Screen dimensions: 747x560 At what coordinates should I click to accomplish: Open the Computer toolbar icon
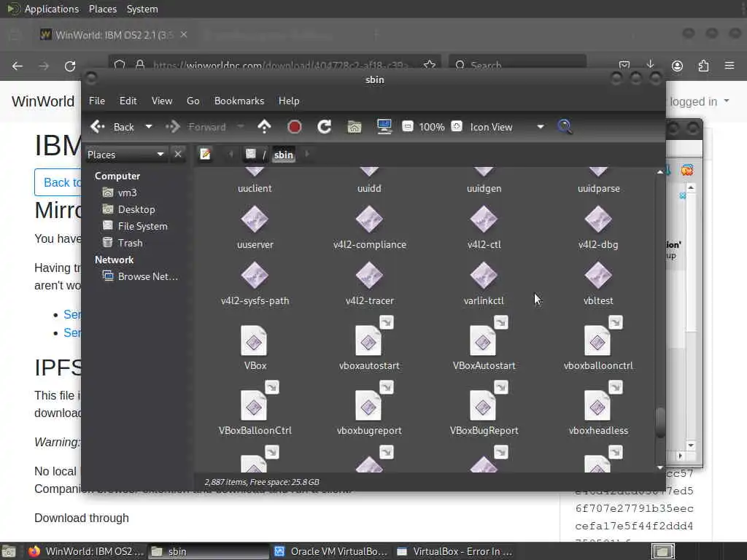[384, 127]
